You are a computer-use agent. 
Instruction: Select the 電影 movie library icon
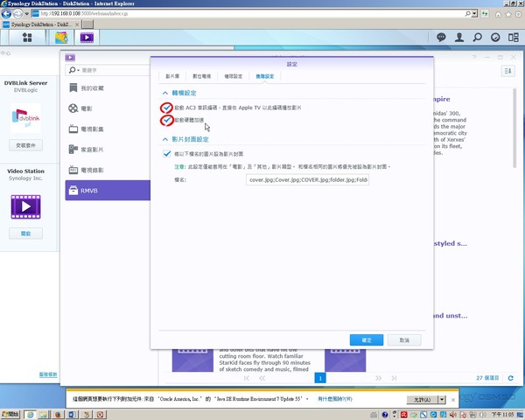[x=72, y=108]
